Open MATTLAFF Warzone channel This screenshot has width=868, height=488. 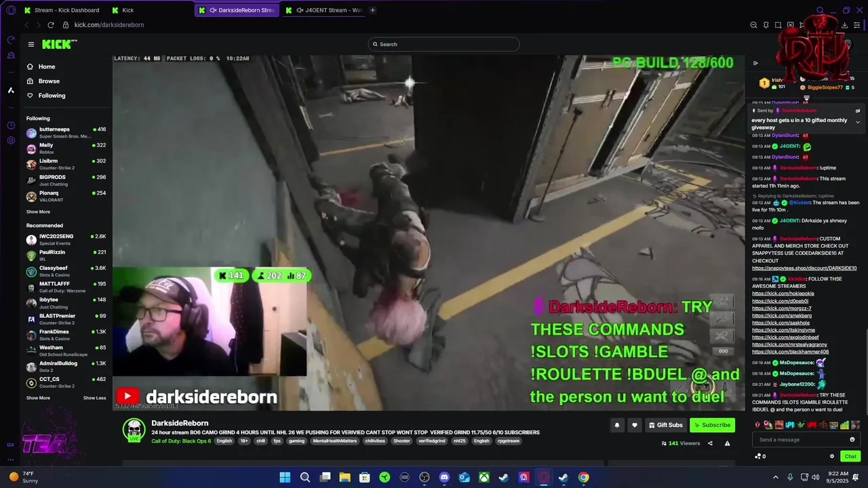pyautogui.click(x=66, y=287)
